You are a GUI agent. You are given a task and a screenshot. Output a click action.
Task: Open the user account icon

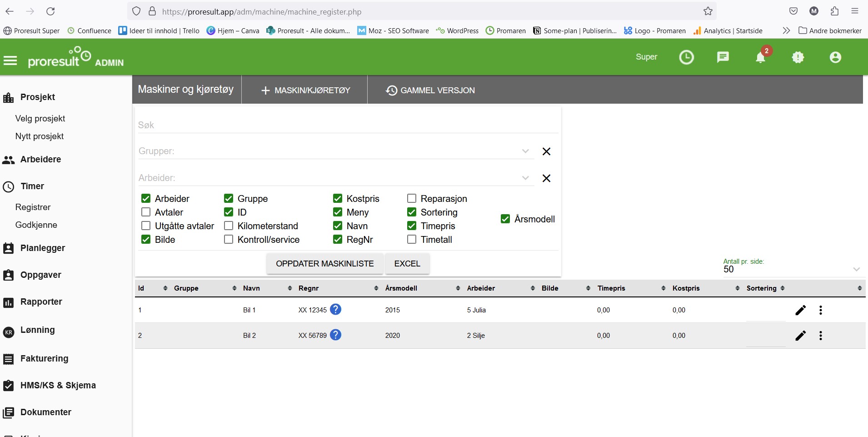(x=835, y=57)
